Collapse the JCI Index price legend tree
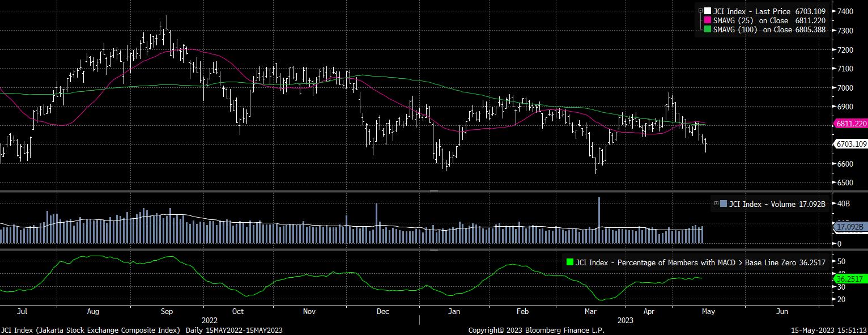The width and height of the screenshot is (868, 335). (701, 11)
